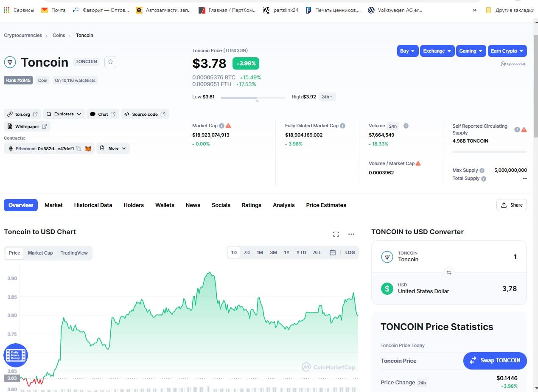The image size is (538, 392).
Task: Open Total Supply info icon
Action: 484,179
